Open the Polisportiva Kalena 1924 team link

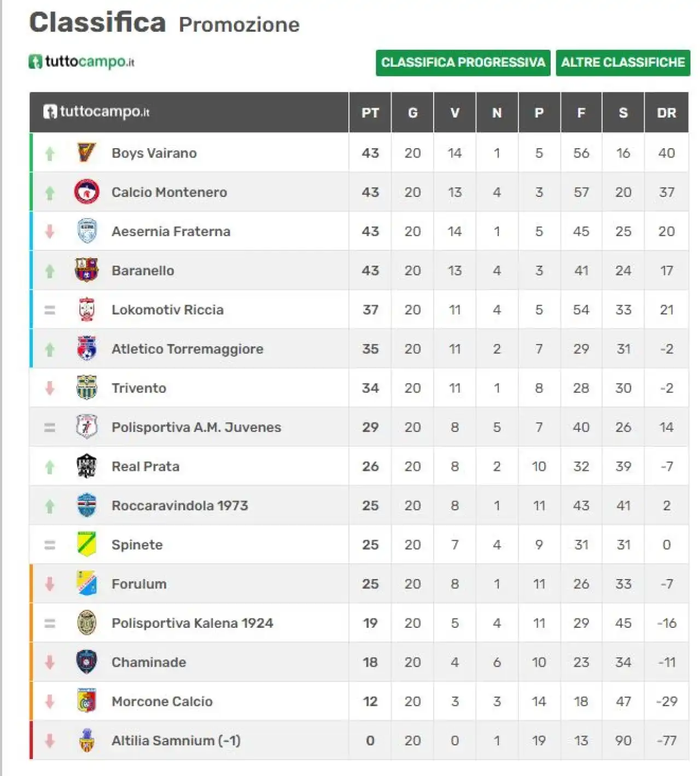192,623
